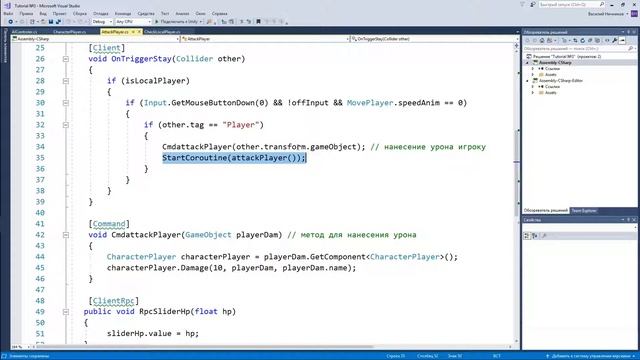Image resolution: width=640 pixels, height=360 pixels.
Task: Collapse the Assembly-CSharp-Editor project node
Action: click(x=527, y=81)
